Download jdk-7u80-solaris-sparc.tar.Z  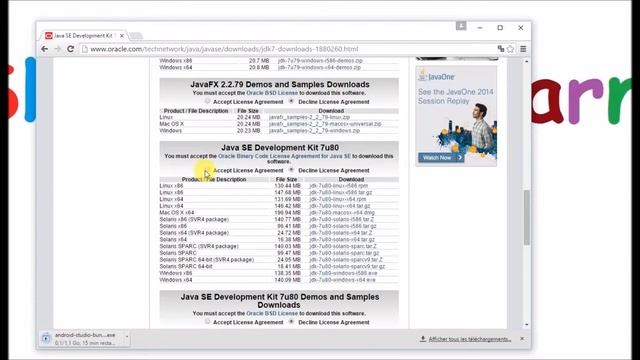tap(343, 246)
